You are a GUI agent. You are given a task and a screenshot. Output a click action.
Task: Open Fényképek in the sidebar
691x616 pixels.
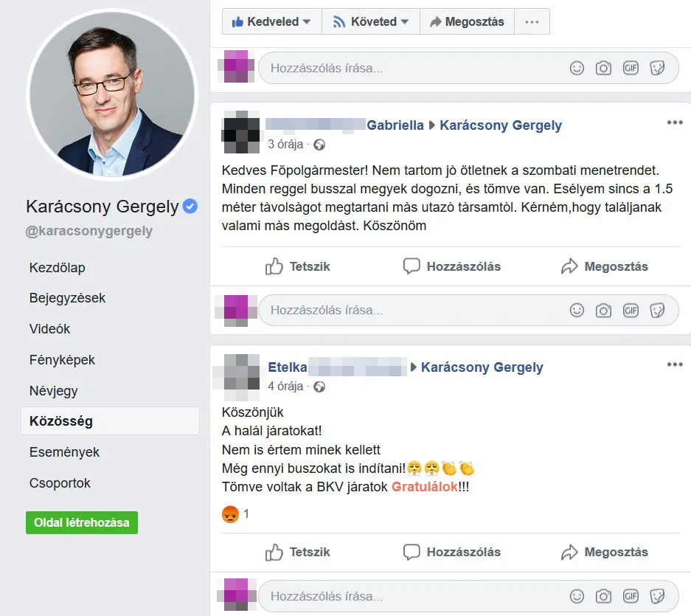[62, 360]
